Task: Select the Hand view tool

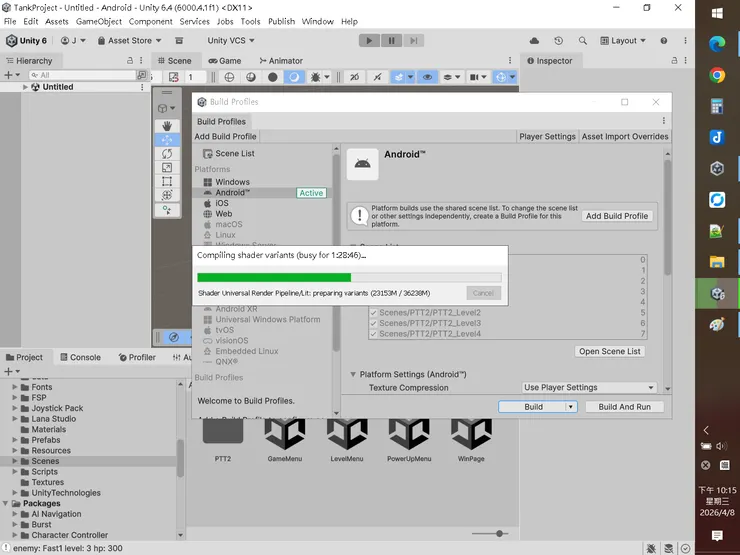Action: (x=167, y=126)
